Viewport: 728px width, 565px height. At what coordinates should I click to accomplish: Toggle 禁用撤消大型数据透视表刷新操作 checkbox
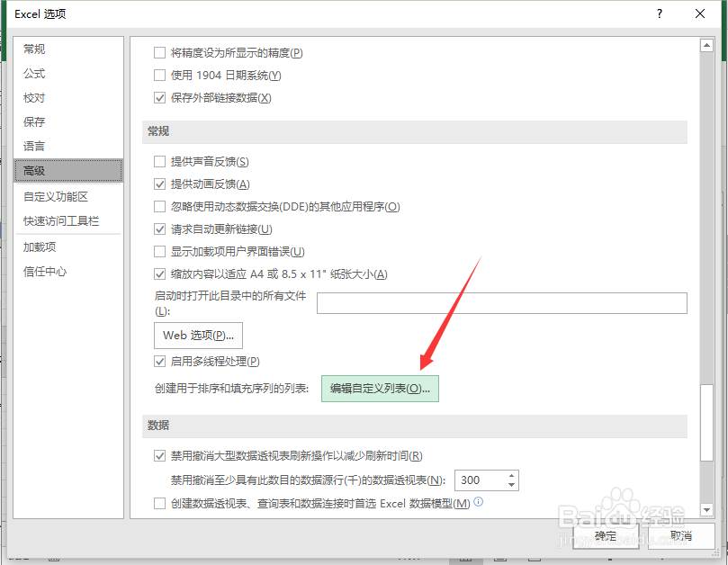pos(159,456)
